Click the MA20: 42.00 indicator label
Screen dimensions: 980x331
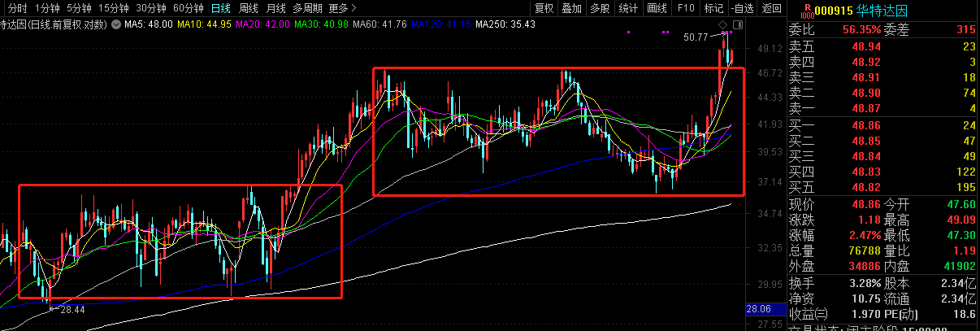[262, 24]
